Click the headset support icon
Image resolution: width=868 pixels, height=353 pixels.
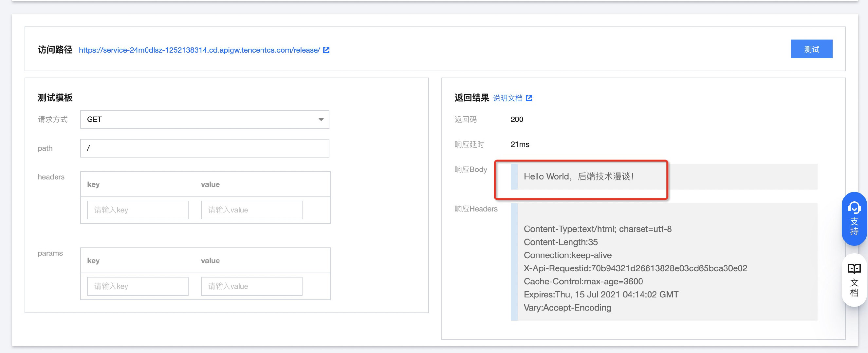click(x=854, y=207)
